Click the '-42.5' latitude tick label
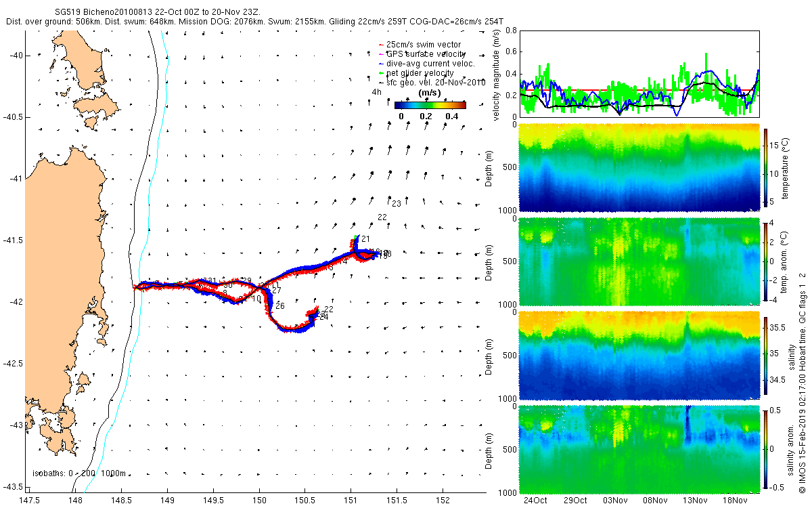Viewport: 812px width, 508px height. (14, 364)
